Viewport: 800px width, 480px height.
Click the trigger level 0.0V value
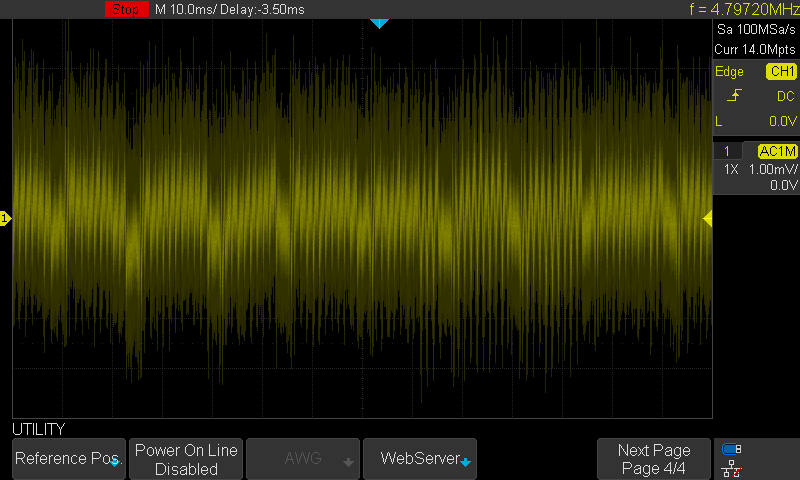(783, 121)
